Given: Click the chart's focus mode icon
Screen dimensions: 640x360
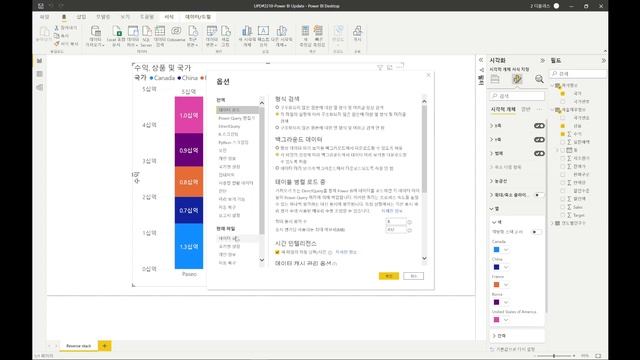Looking at the screenshot, I should click(390, 68).
